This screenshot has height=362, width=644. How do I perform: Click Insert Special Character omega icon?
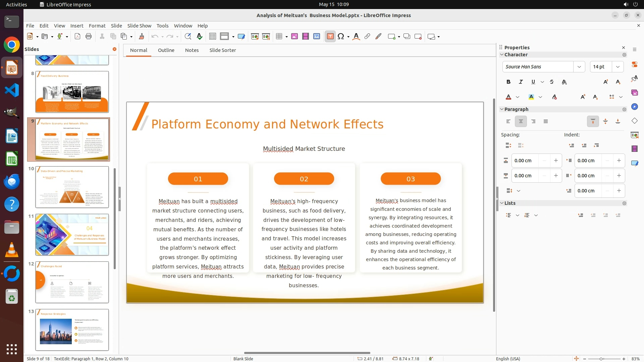click(x=341, y=37)
